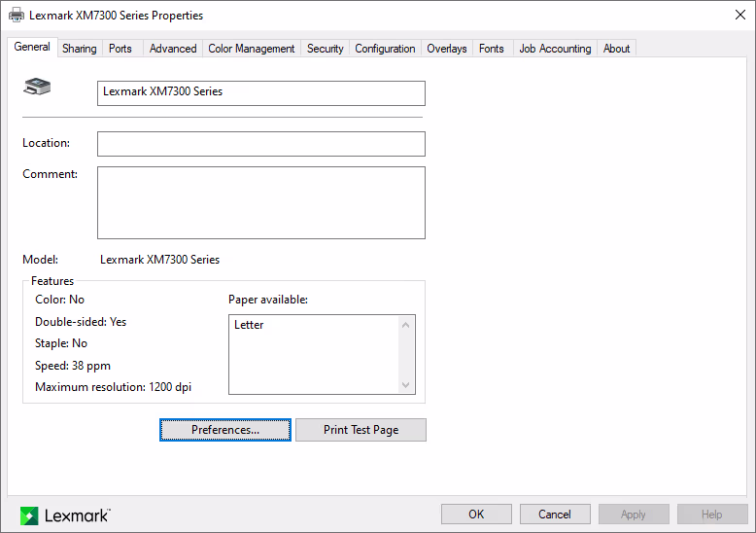Select Letter in the paper available list

tap(249, 325)
